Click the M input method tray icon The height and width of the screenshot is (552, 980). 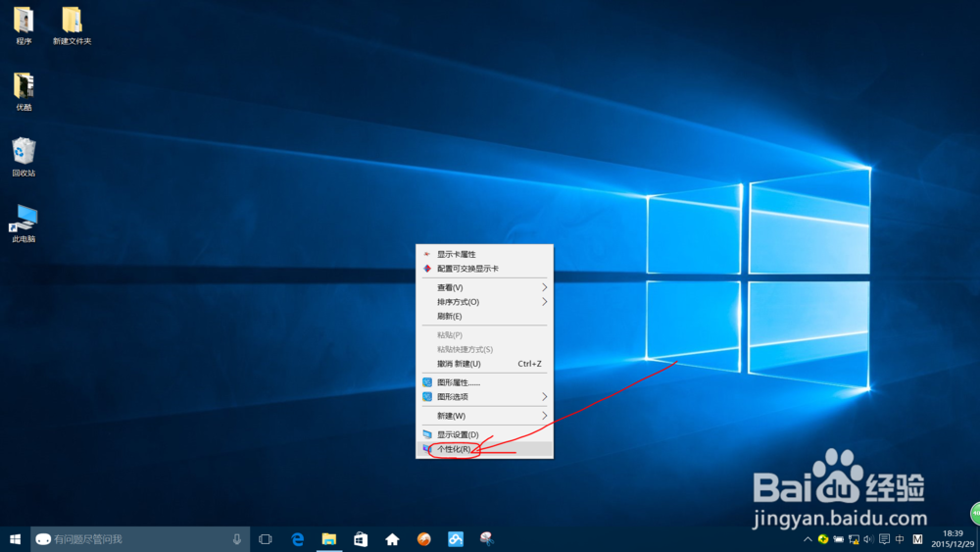coord(917,539)
